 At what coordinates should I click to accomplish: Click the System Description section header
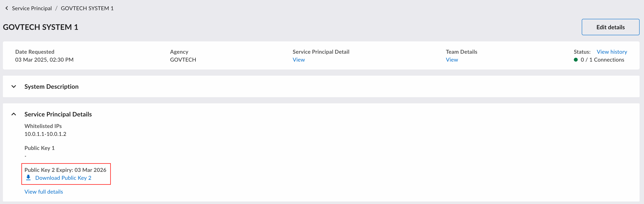tap(321, 86)
